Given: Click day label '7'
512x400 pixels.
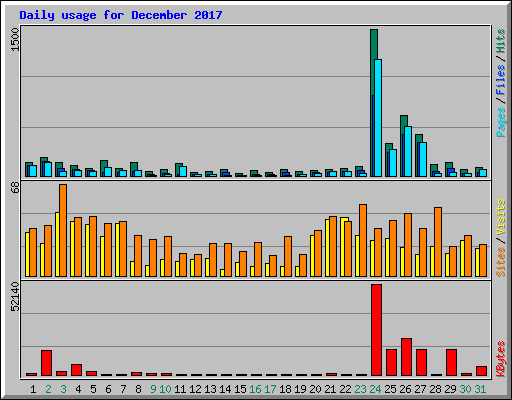Looking at the screenshot, I should [123, 389].
